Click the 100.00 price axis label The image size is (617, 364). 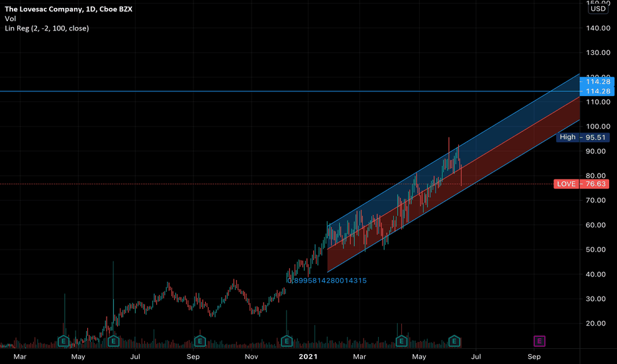(598, 126)
